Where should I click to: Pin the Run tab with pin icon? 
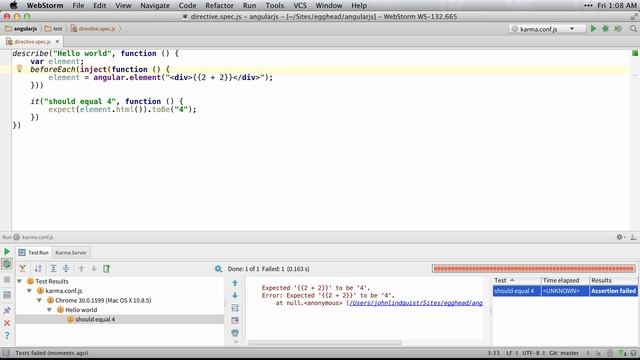7,310
